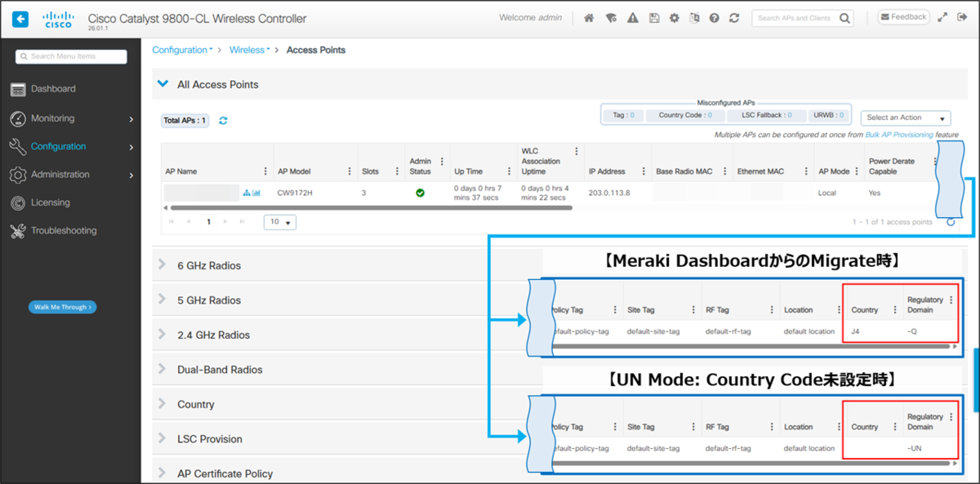This screenshot has height=484, width=980.
Task: Expand the Dual-Band Radios section
Action: (x=162, y=369)
